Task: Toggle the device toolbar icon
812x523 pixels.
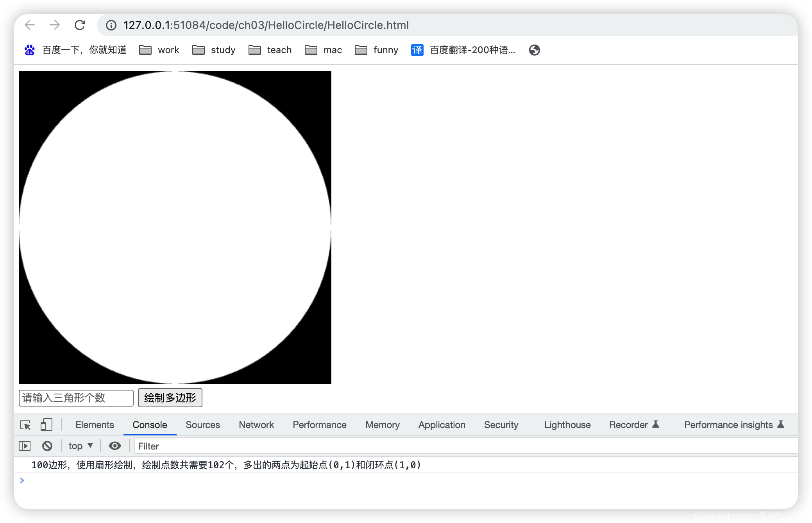Action: [x=46, y=425]
